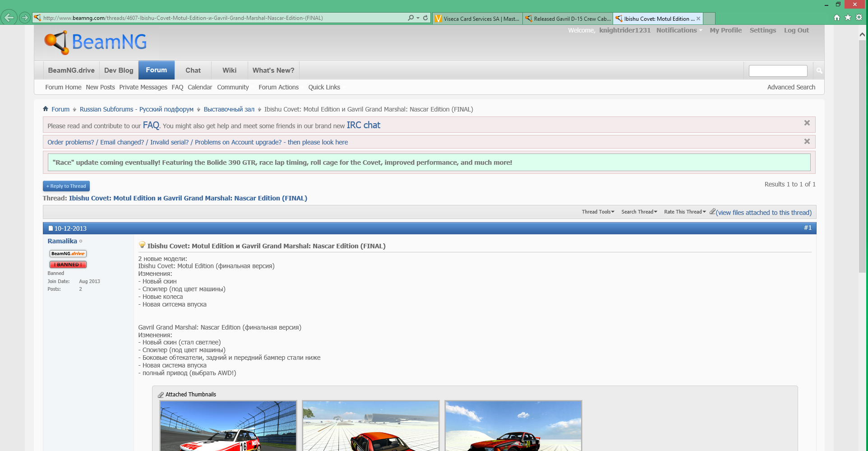Open What's New? navigation tab
This screenshot has width=868, height=451.
(x=273, y=70)
